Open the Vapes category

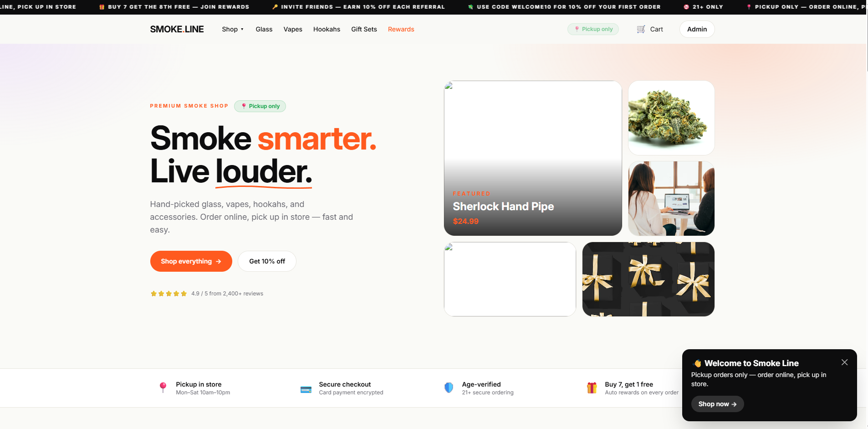click(x=293, y=29)
